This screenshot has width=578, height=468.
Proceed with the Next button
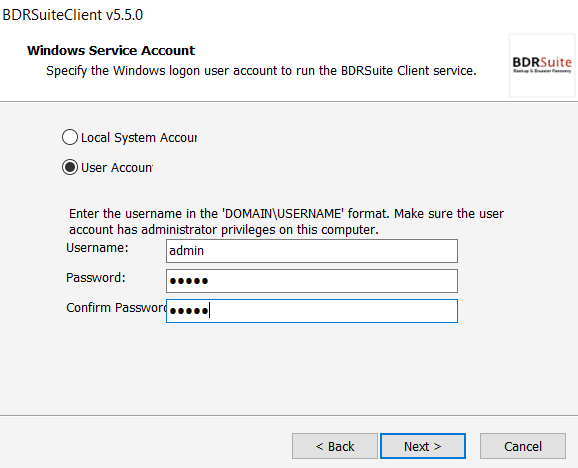pos(423,446)
